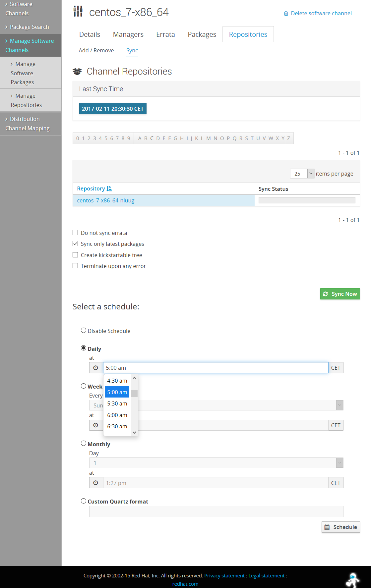Click the clock icon in Monthly time field
The image size is (371, 588).
96,483
